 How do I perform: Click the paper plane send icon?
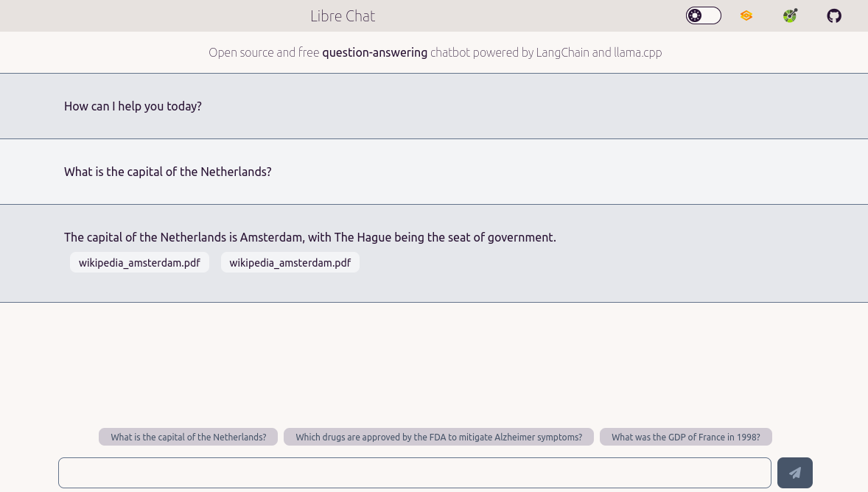795,473
